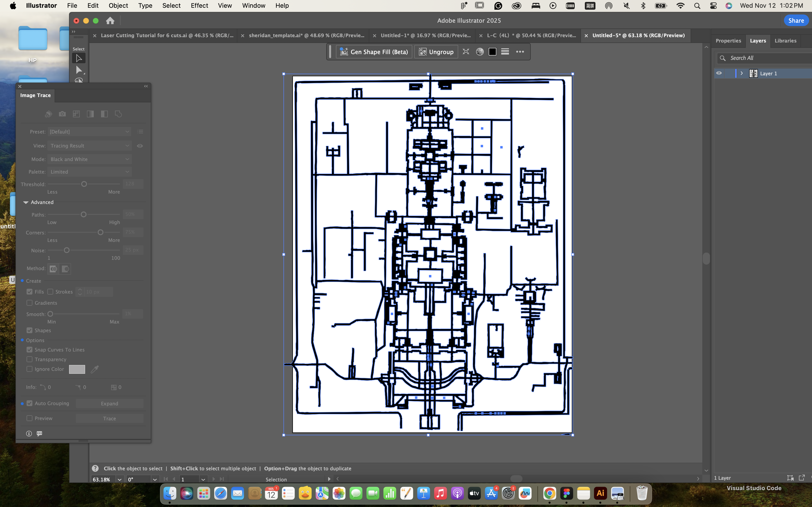
Task: Select the Direct Selection tool
Action: [79, 70]
